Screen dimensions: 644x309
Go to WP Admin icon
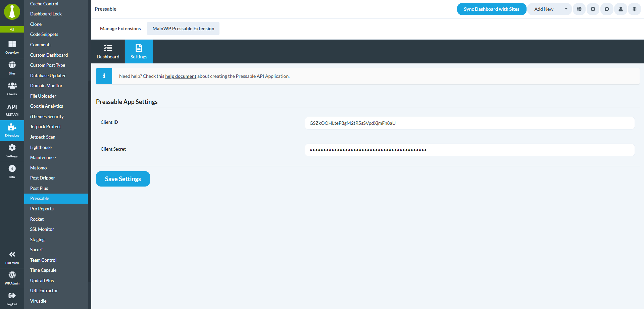tap(12, 275)
